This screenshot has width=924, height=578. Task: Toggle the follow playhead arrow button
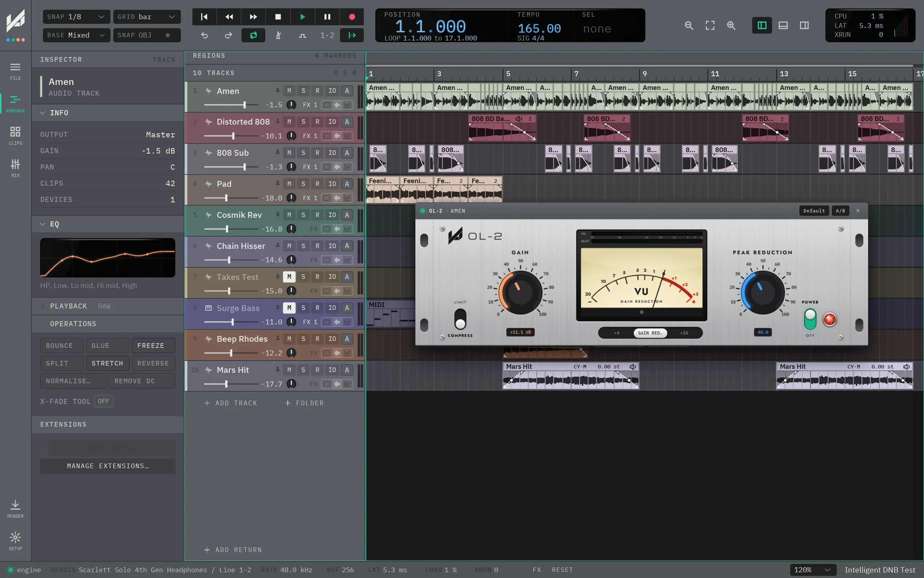tap(352, 35)
